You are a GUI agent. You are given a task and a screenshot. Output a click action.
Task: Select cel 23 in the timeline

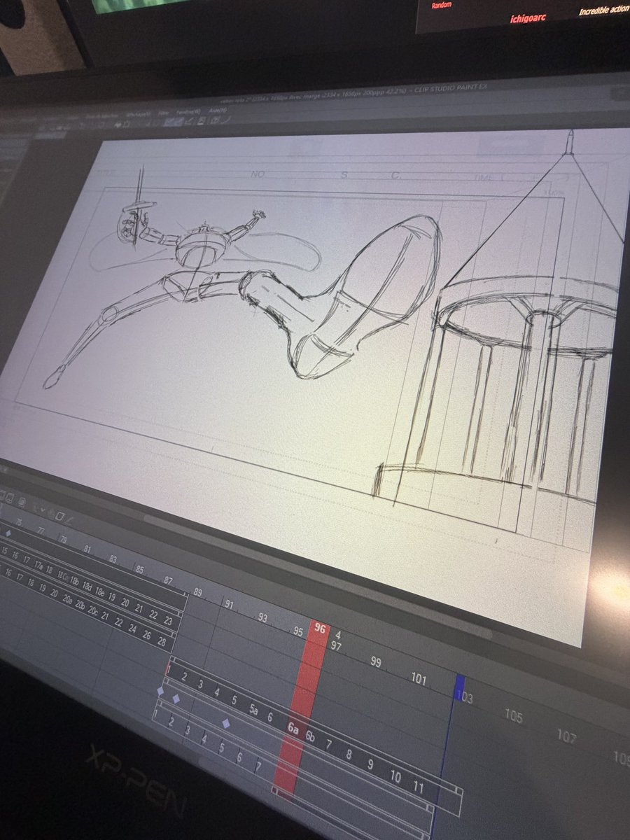coord(168,620)
